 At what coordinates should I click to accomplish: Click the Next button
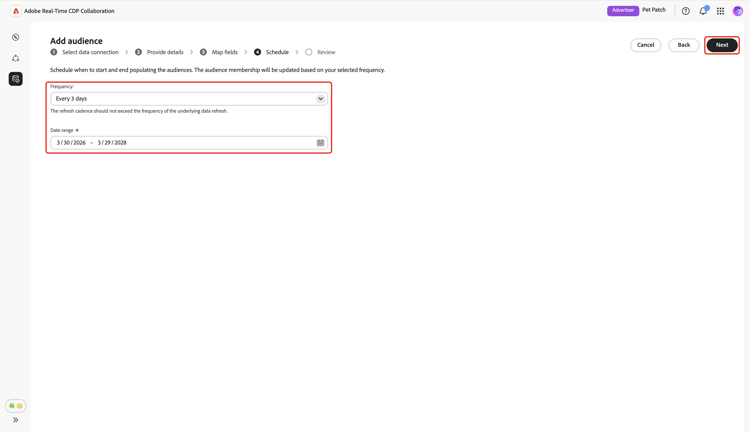(722, 45)
